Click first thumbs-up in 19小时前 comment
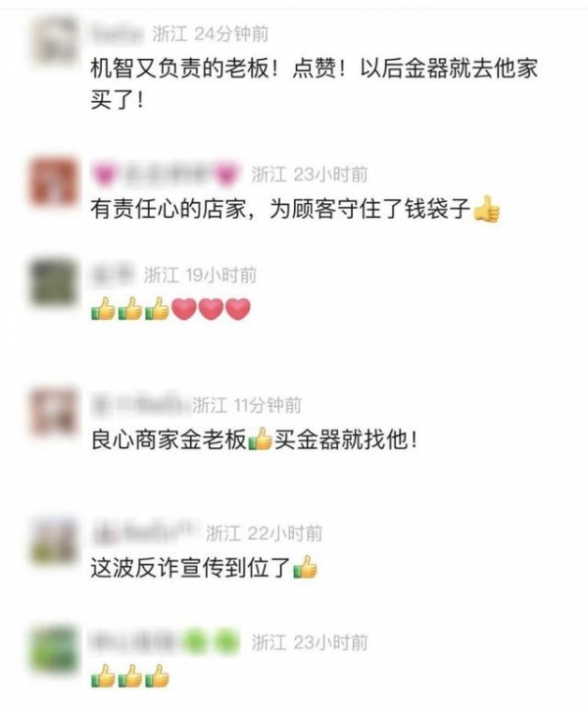 point(104,309)
